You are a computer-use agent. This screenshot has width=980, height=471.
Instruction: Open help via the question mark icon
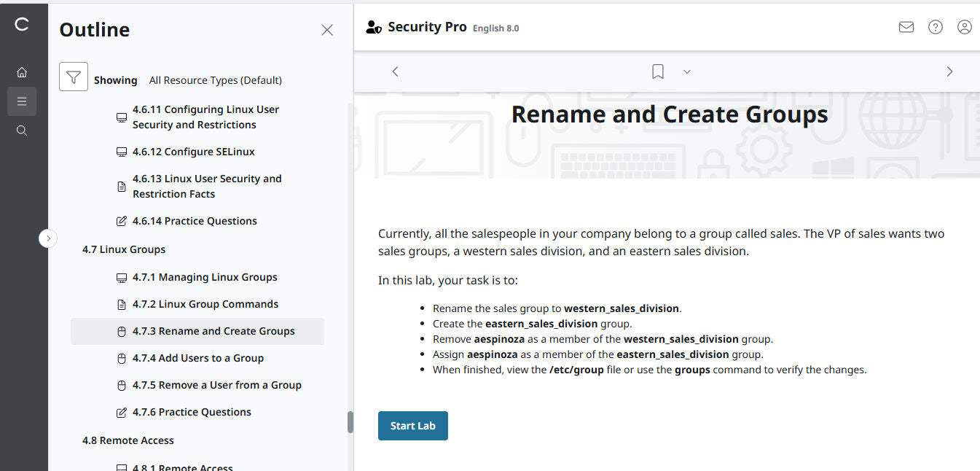(935, 26)
